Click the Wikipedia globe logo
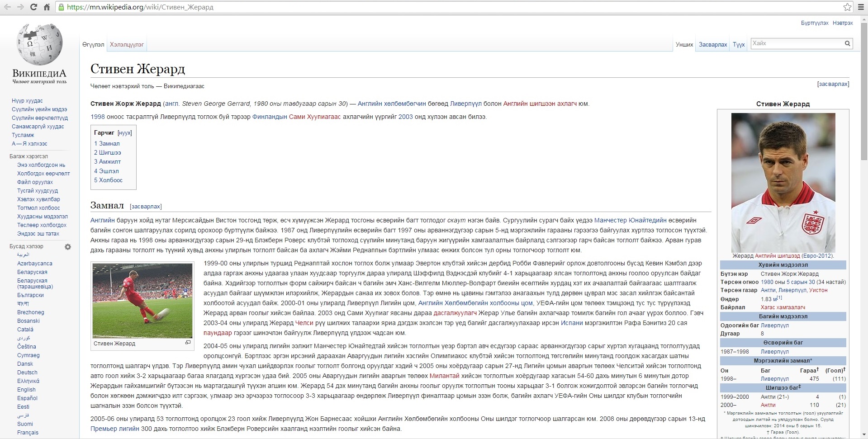Viewport: 868px width, 439px height. tap(39, 44)
